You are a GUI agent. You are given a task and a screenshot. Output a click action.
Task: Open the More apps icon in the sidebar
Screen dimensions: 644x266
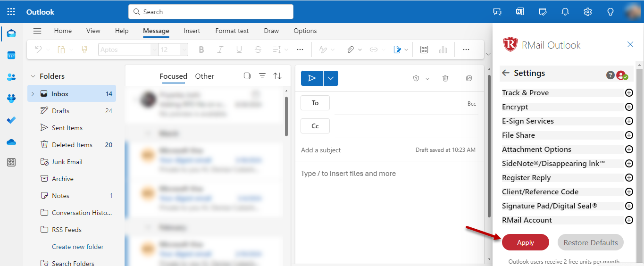coord(11,163)
